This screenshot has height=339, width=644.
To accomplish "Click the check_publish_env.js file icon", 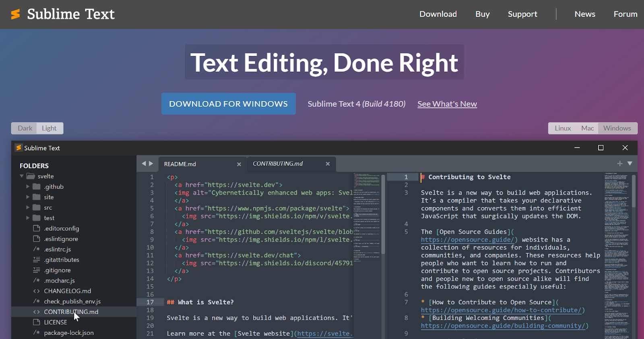I will pyautogui.click(x=37, y=301).
